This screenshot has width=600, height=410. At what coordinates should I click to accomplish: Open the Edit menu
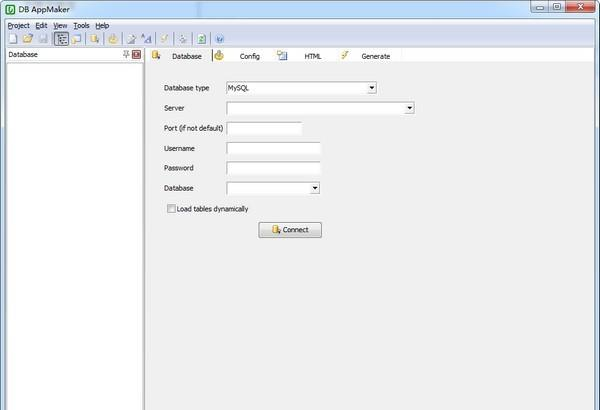click(x=41, y=26)
